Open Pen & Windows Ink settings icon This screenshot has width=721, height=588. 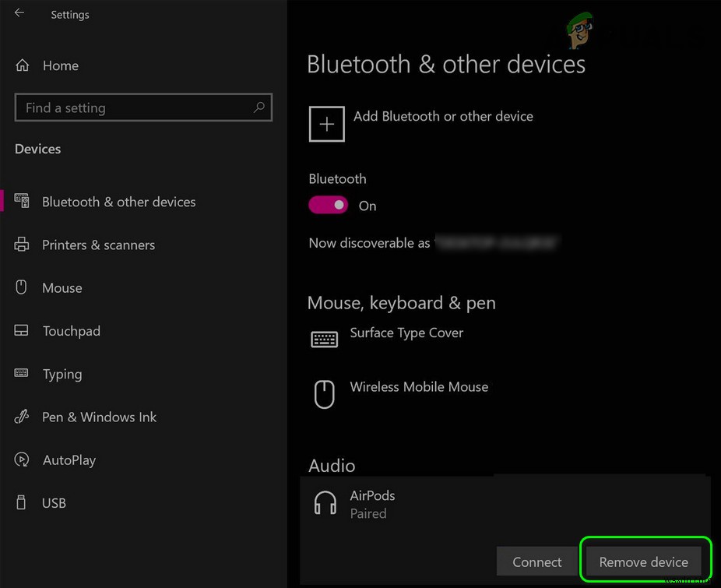[22, 417]
